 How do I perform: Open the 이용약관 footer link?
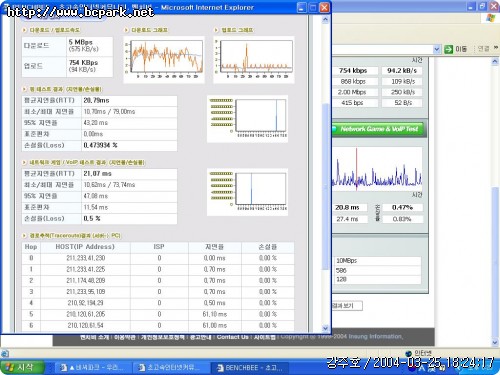tap(125, 337)
